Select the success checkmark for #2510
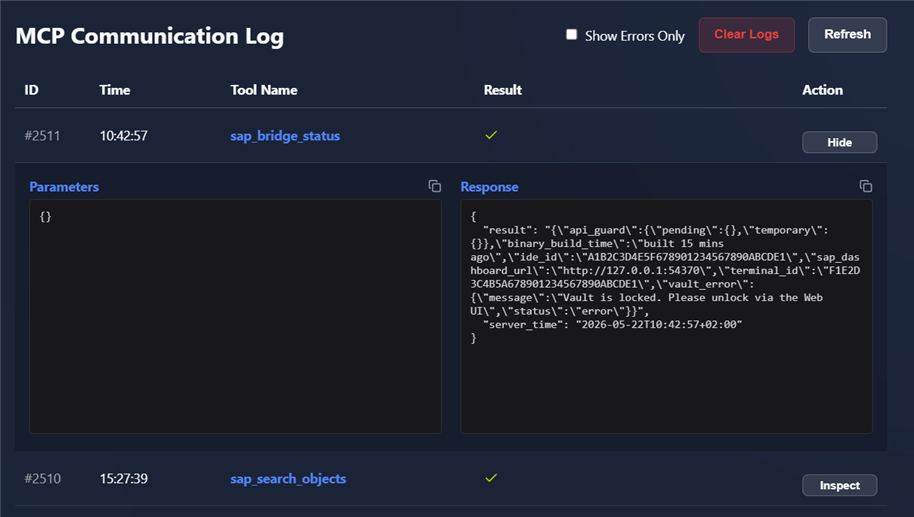This screenshot has height=517, width=914. pyautogui.click(x=491, y=478)
